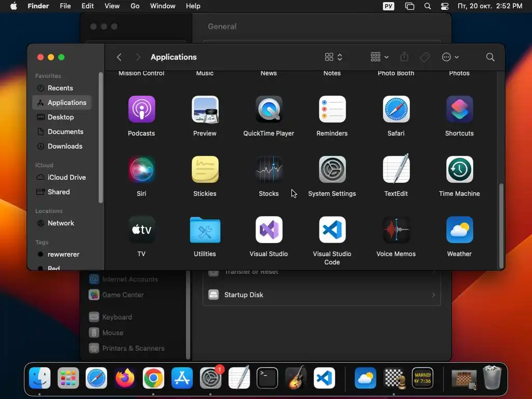Viewport: 532px width, 399px height.
Task: Open Firefox from the Dock
Action: coord(125,378)
